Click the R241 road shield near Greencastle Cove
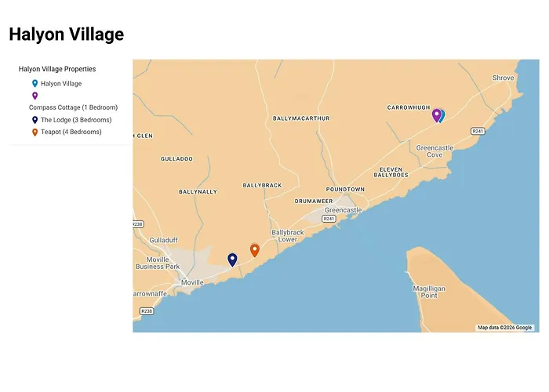The height and width of the screenshot is (392, 549). coord(478,131)
